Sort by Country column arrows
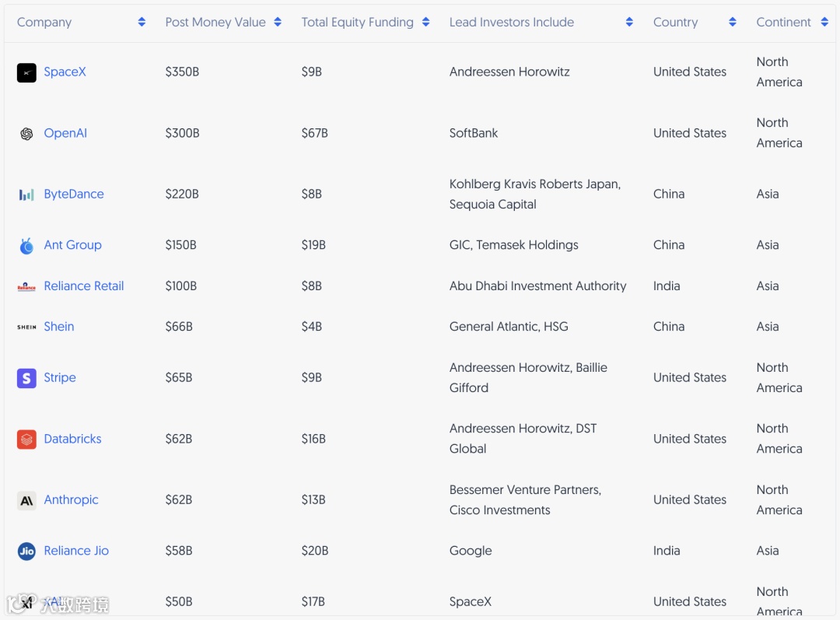Viewport: 840px width, 620px height. [x=732, y=23]
